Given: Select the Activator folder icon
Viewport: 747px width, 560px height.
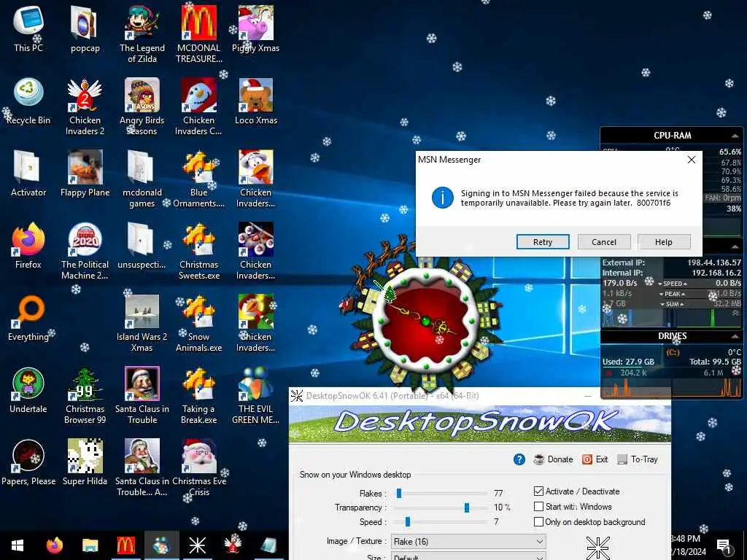Looking at the screenshot, I should coord(28,174).
